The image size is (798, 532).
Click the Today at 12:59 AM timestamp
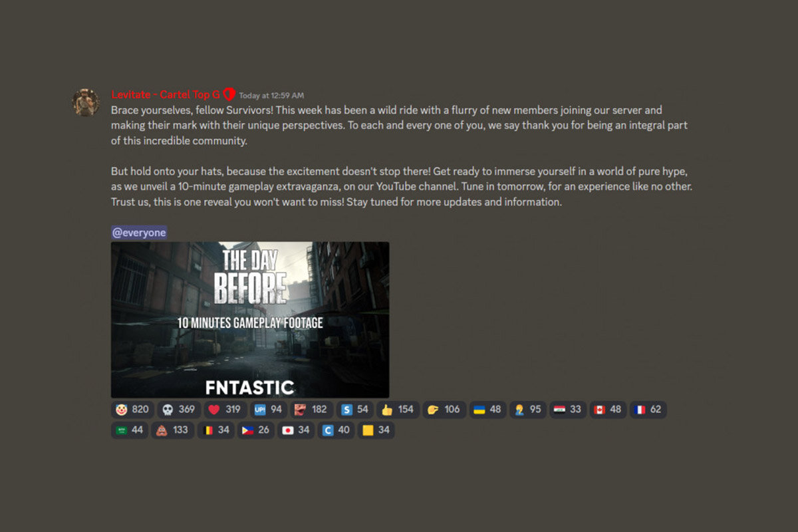point(271,96)
